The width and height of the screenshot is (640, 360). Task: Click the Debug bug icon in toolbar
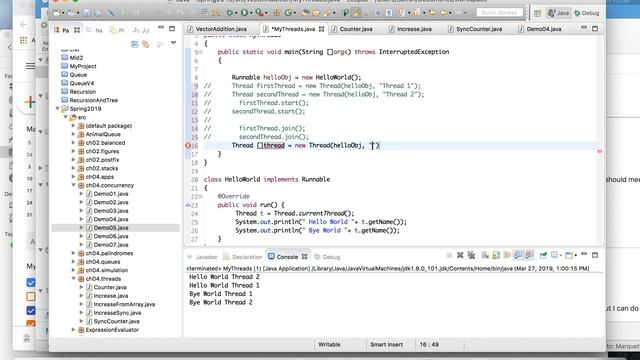click(230, 13)
